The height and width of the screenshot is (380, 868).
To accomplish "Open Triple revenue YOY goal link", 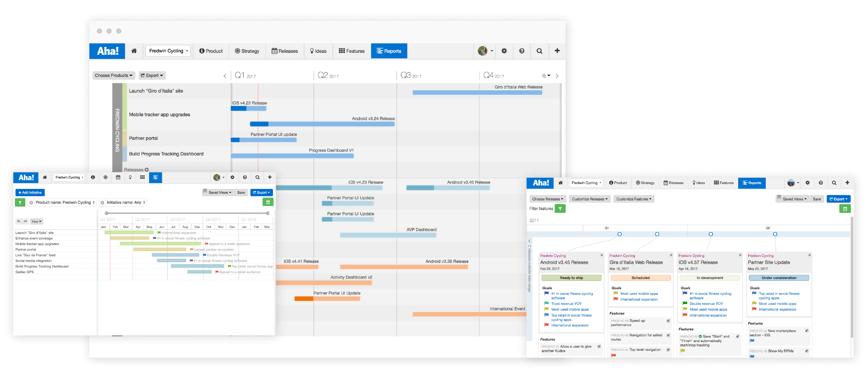I will 566,304.
